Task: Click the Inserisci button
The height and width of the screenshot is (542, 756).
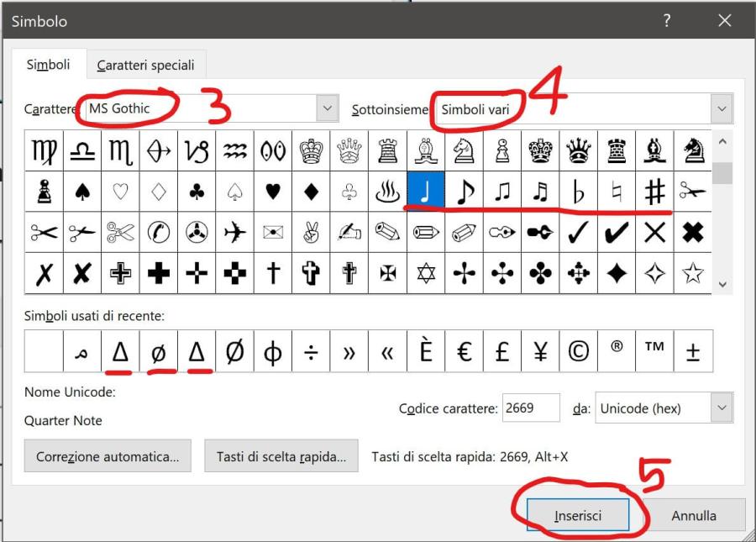Action: [x=580, y=515]
